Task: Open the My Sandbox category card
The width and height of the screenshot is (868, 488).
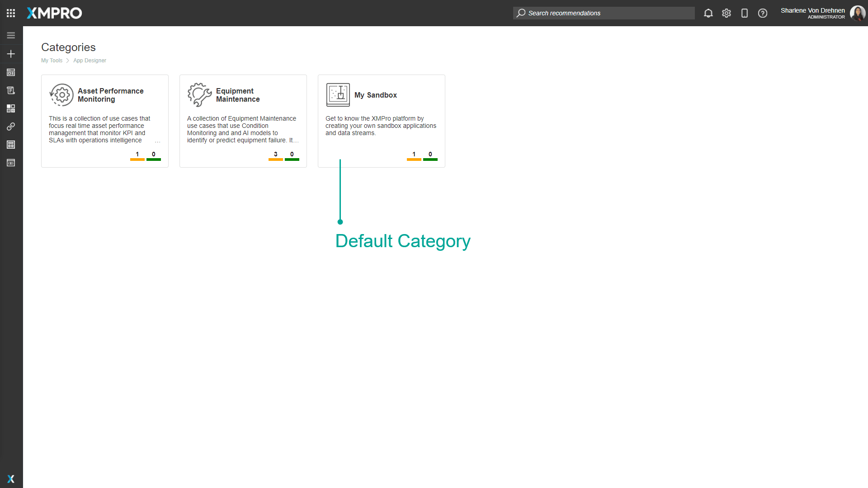Action: point(381,121)
